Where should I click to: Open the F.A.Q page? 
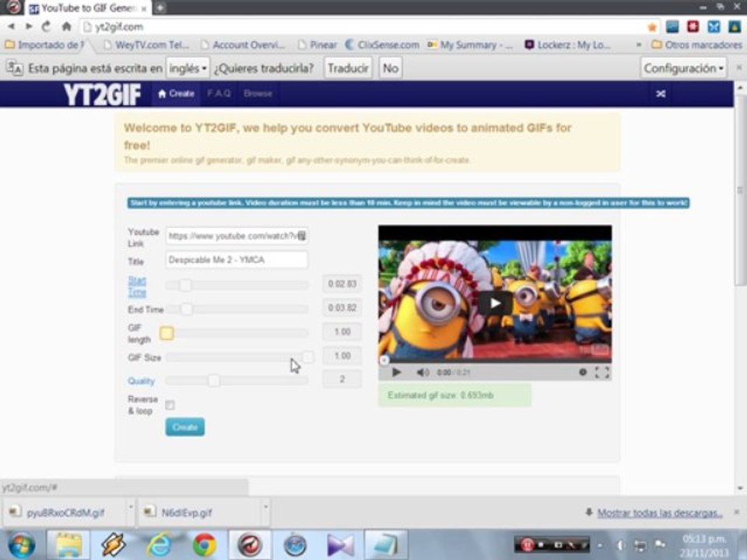pyautogui.click(x=219, y=94)
